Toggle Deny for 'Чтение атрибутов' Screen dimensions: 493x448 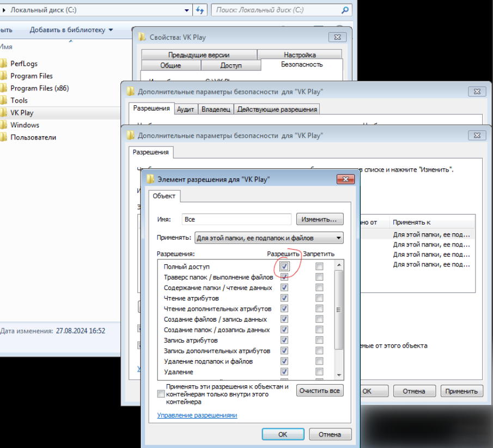point(319,298)
